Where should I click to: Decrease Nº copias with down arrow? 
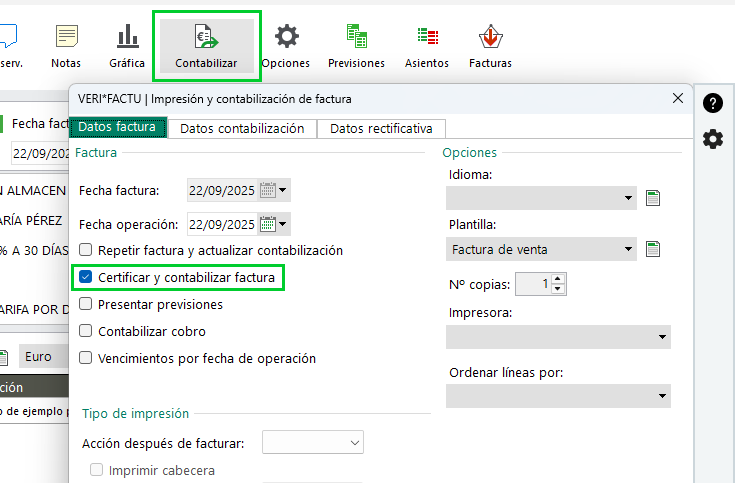coord(557,289)
